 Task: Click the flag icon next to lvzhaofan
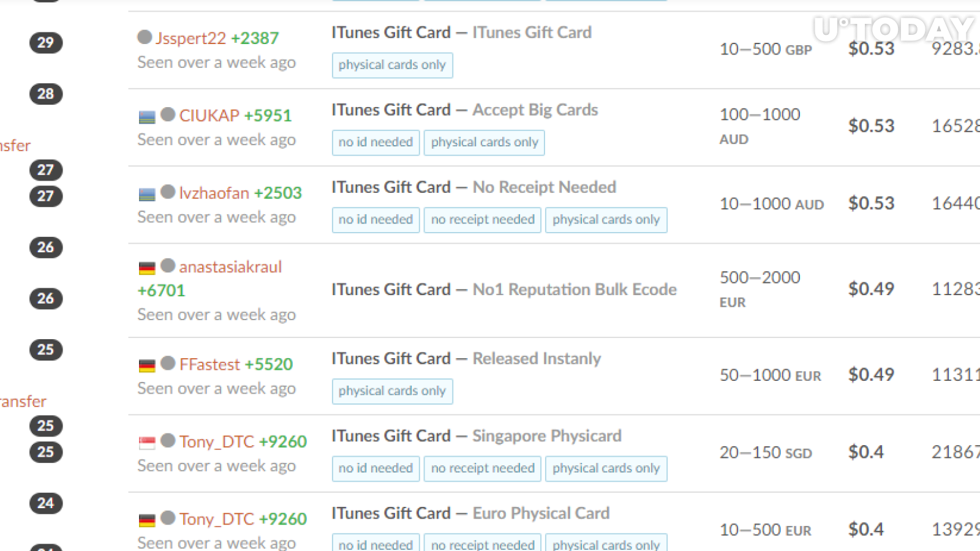(147, 195)
